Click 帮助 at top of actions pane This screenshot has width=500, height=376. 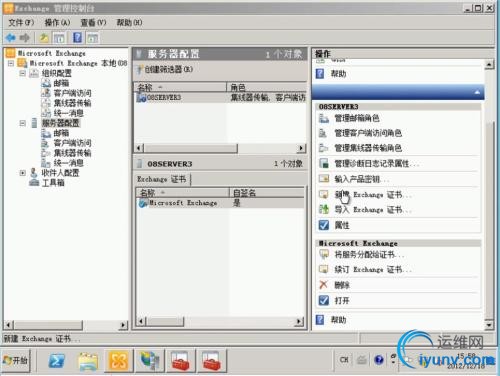tap(338, 74)
